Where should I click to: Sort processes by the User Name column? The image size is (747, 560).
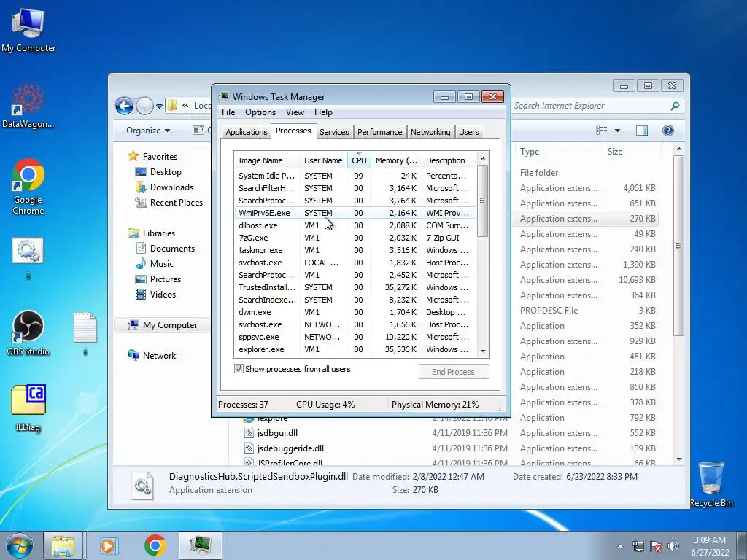[323, 160]
